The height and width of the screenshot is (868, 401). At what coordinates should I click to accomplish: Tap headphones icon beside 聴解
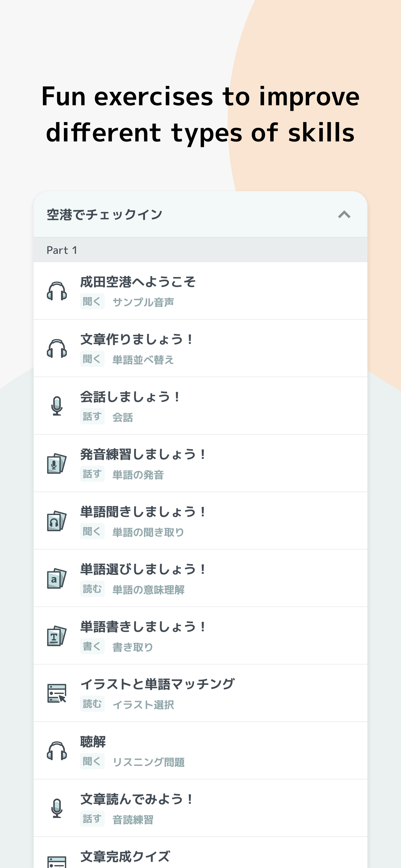coord(57,751)
